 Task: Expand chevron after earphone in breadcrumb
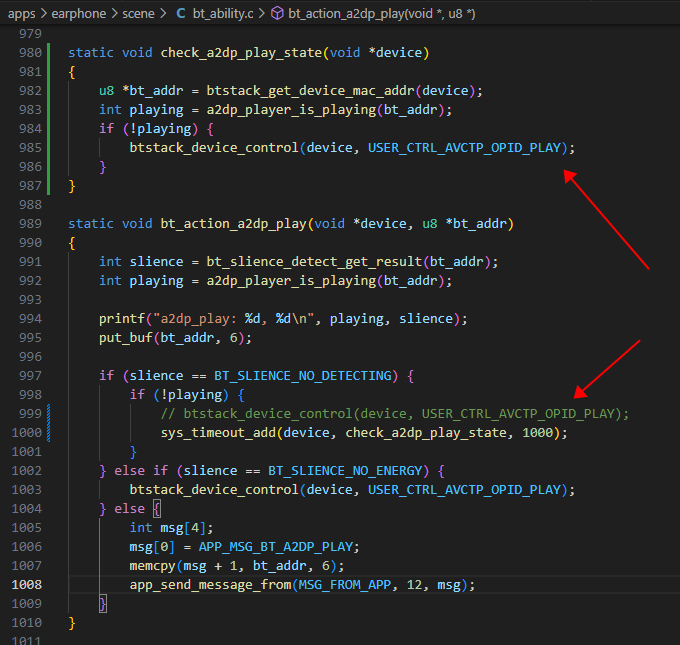point(114,14)
